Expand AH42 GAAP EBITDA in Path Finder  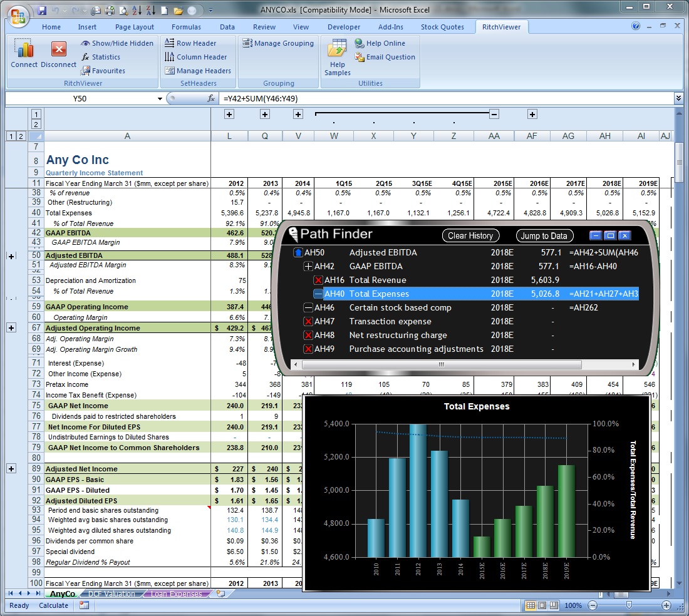click(308, 266)
